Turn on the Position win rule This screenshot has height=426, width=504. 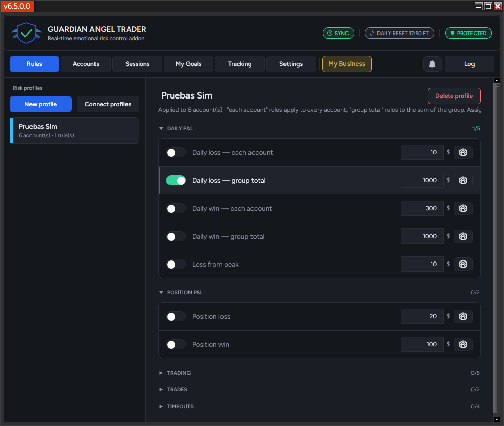[x=175, y=345]
